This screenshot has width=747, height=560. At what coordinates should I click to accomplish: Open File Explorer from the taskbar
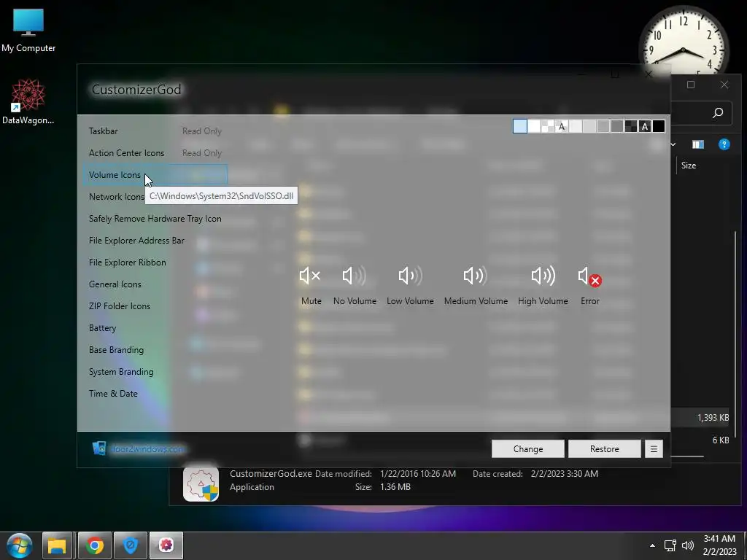(x=57, y=545)
